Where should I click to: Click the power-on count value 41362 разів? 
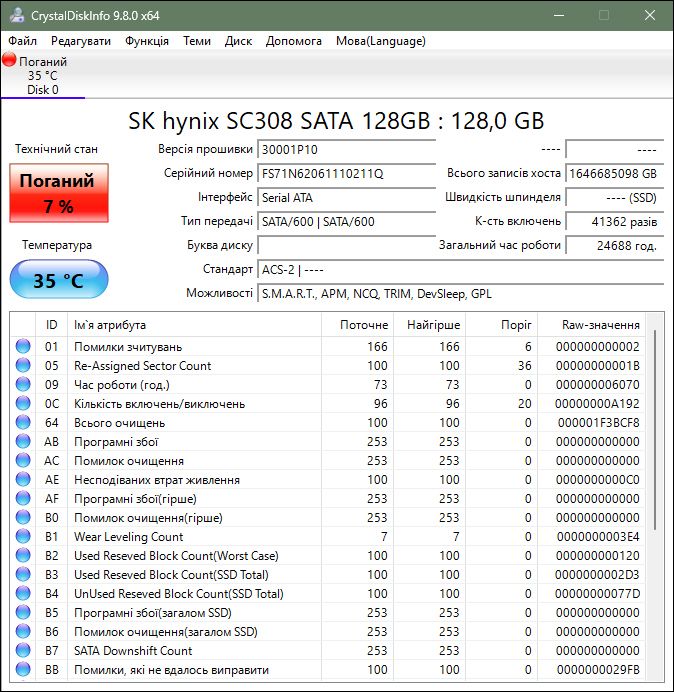pos(614,221)
